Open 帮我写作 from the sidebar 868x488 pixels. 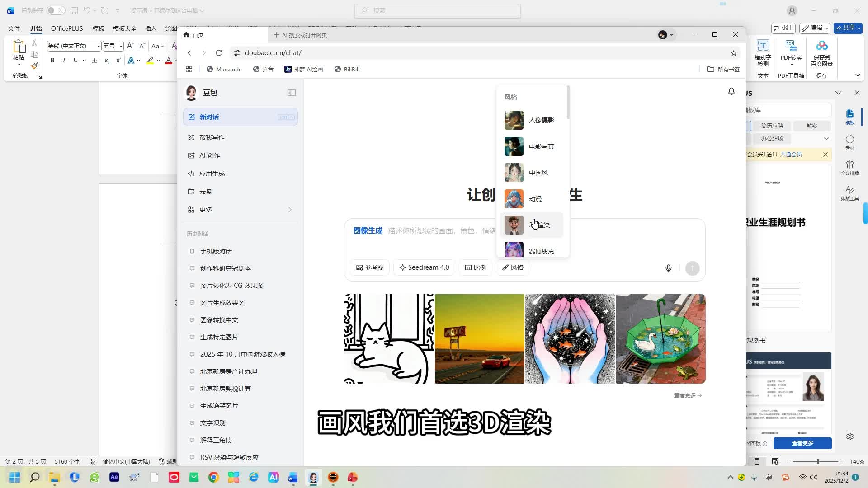click(212, 137)
